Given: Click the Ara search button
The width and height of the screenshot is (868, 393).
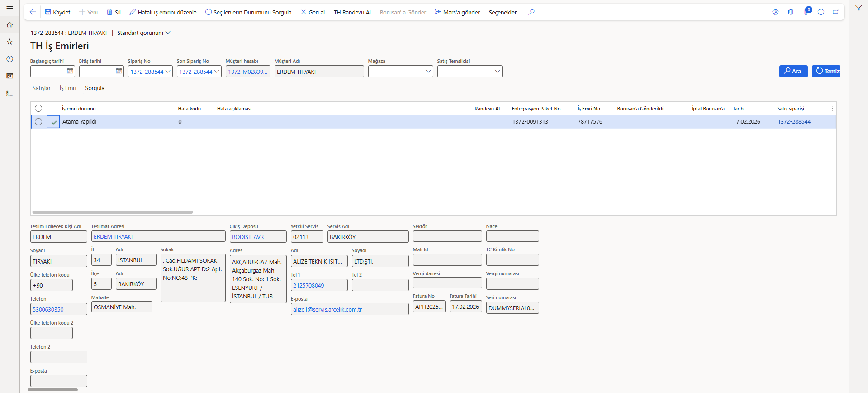Looking at the screenshot, I should tap(793, 71).
